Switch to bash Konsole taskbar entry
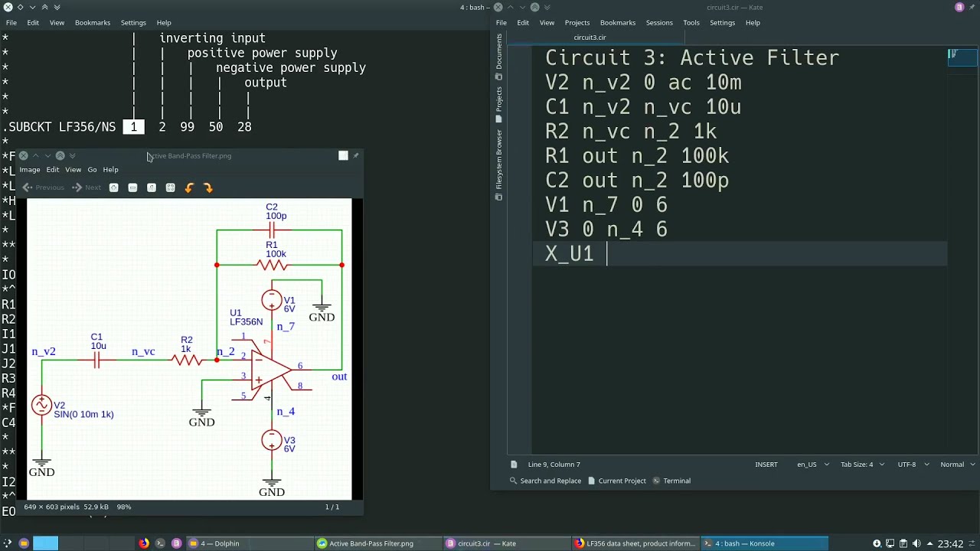The height and width of the screenshot is (551, 980). pyautogui.click(x=765, y=543)
